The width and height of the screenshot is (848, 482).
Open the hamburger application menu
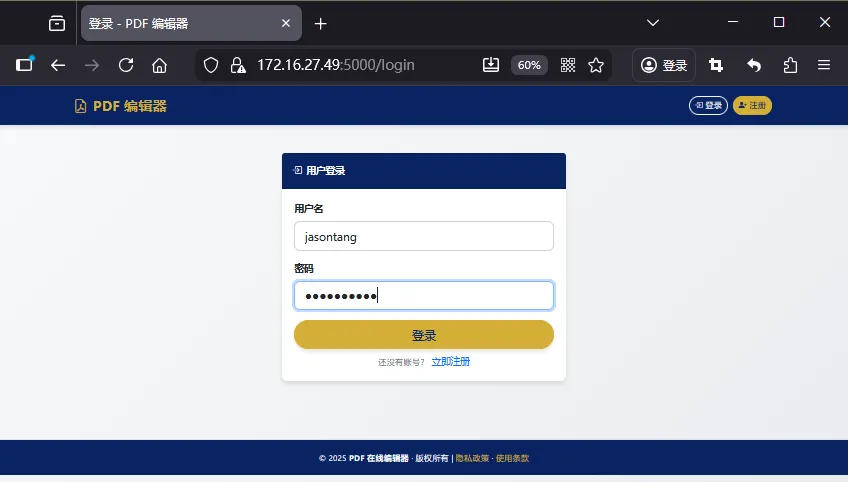824,65
